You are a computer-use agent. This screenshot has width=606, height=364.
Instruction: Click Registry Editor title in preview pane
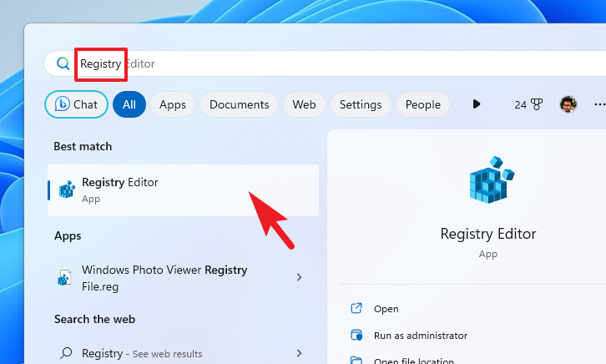coord(488,234)
